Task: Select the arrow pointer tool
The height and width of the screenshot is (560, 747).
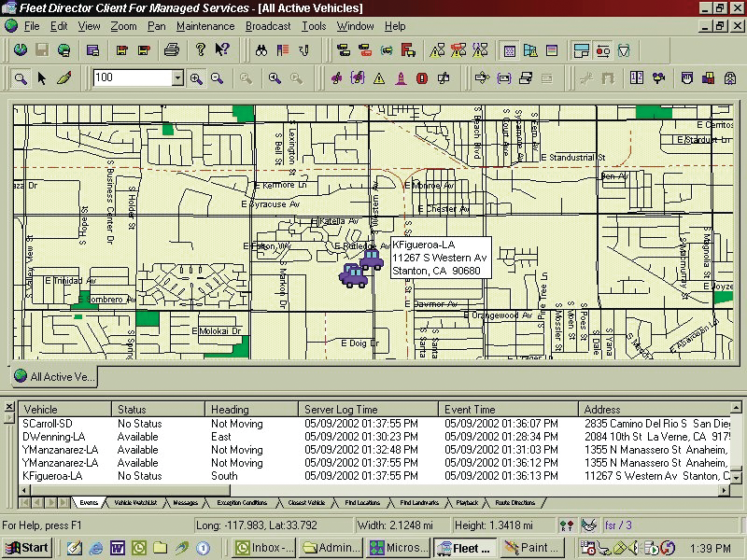Action: [x=41, y=78]
